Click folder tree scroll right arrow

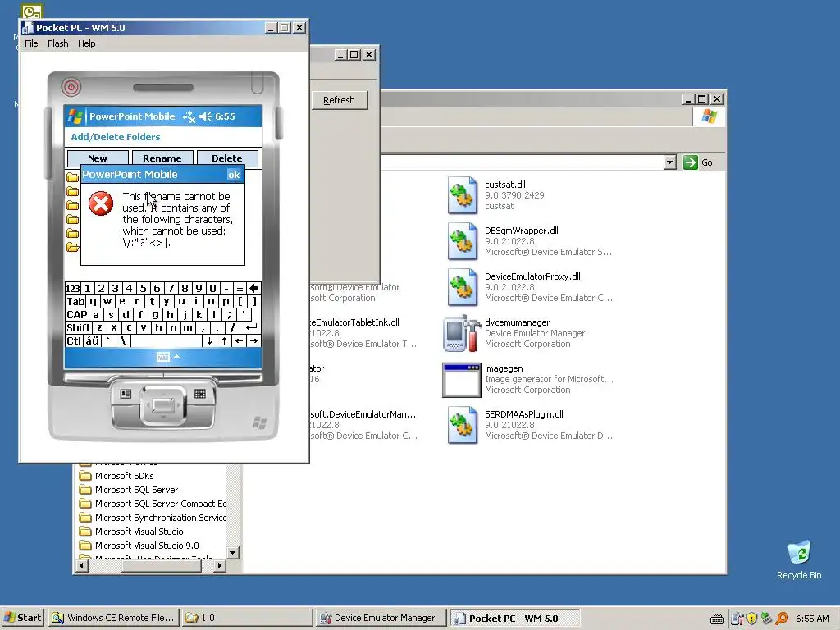(220, 565)
